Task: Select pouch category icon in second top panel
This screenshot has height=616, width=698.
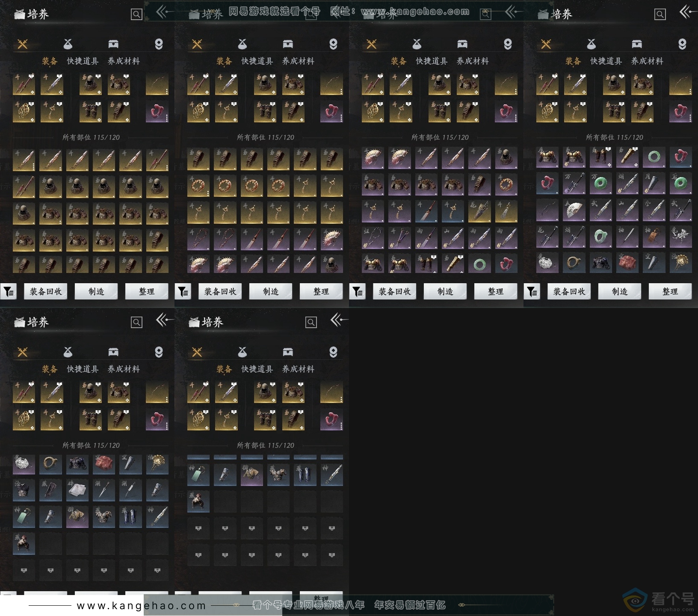Action: click(242, 44)
